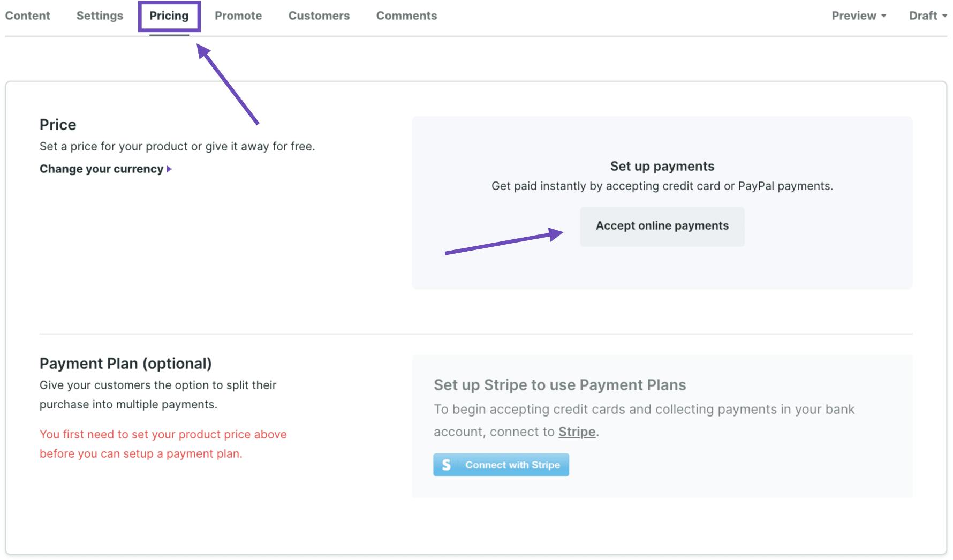Click 'Get paid instantly' description text
Screen dimensions: 953x560
coord(662,186)
